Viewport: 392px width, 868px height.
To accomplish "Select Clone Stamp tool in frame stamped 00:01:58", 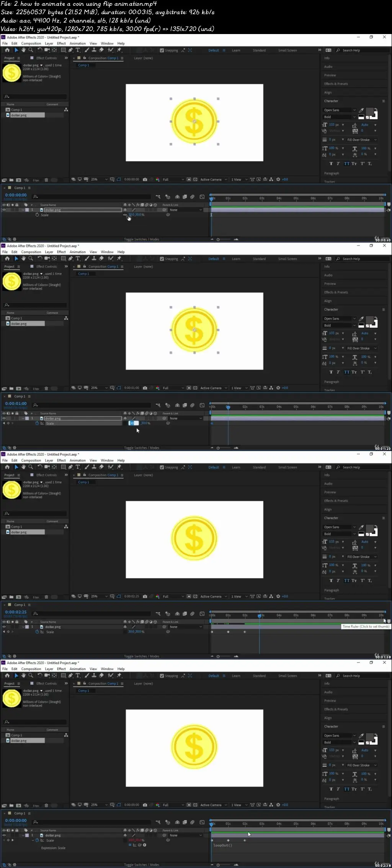I will (94, 467).
